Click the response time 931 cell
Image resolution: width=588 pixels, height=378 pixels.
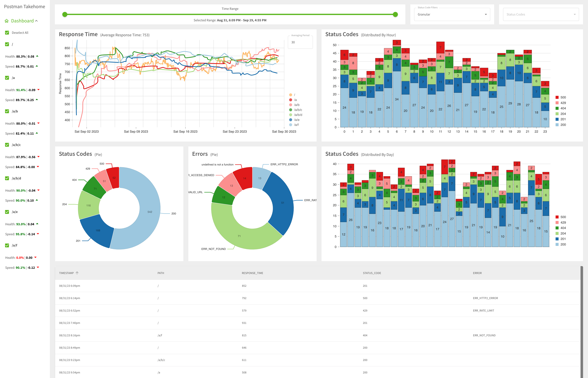[244, 323]
